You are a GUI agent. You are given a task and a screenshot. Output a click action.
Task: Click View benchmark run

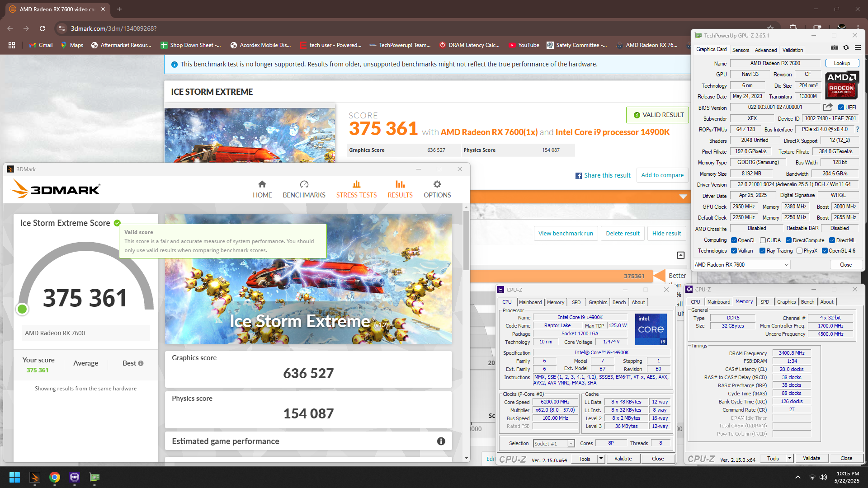pos(566,234)
